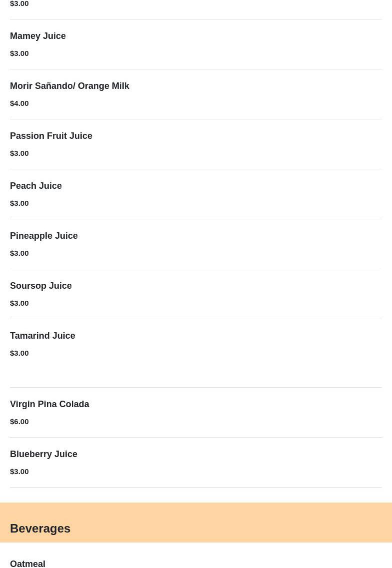The height and width of the screenshot is (568, 392).
Task: Open the Mamey Juice menu item
Action: (38, 36)
